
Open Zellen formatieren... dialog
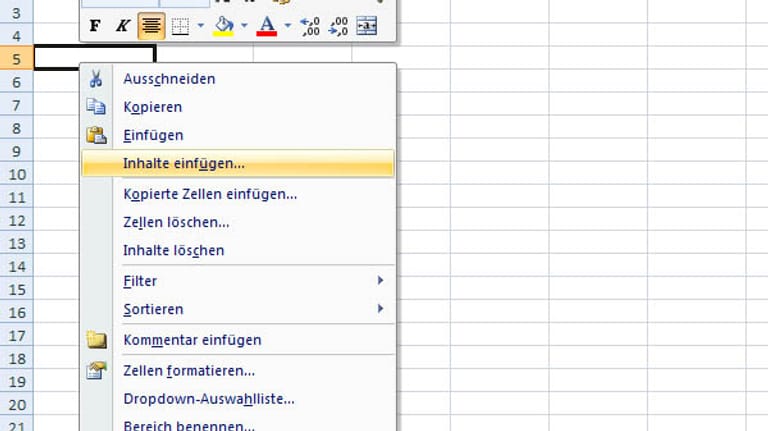click(x=238, y=371)
